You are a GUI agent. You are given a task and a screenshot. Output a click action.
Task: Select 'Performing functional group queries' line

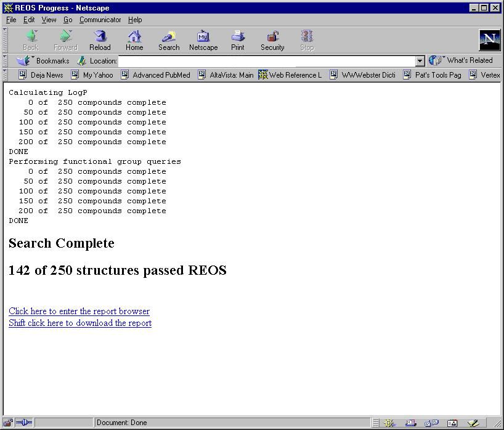pyautogui.click(x=95, y=161)
